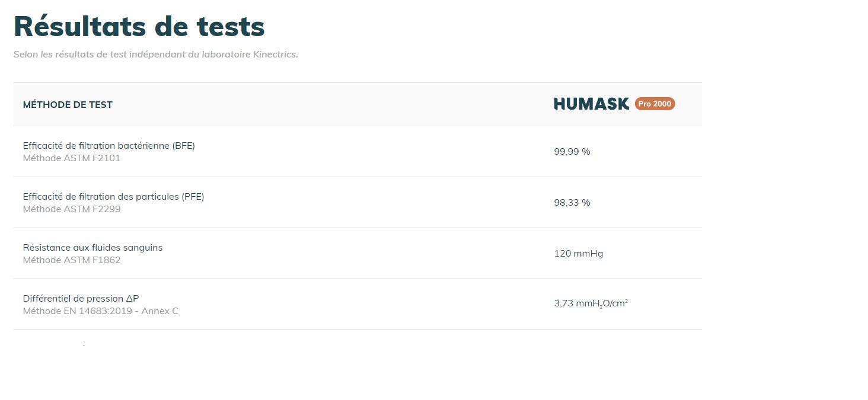Image resolution: width=868 pixels, height=400 pixels.
Task: Click the (PFE) abbreviation
Action: [193, 197]
